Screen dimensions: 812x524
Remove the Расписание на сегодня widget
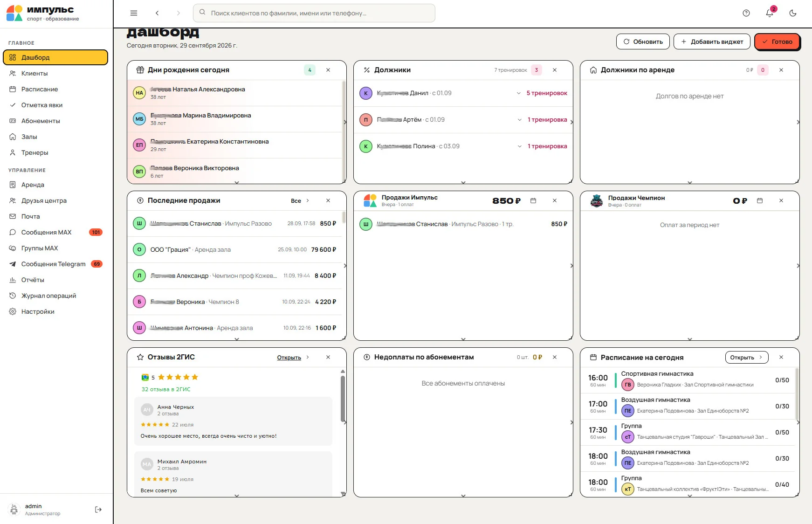pyautogui.click(x=781, y=357)
